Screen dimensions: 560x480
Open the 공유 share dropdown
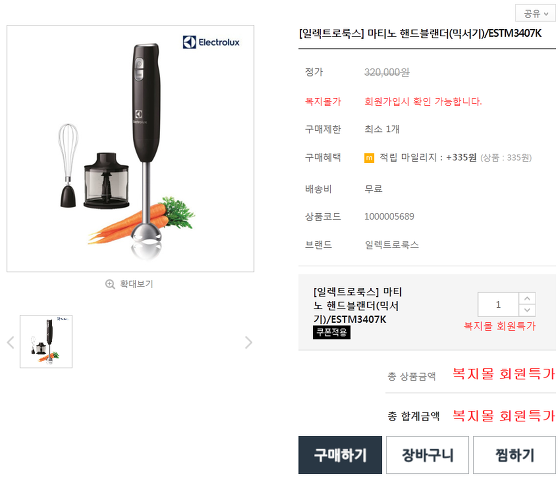pyautogui.click(x=535, y=14)
